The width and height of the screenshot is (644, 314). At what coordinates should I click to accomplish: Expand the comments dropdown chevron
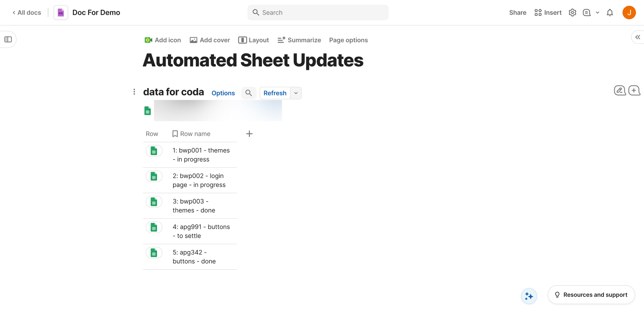tap(597, 13)
